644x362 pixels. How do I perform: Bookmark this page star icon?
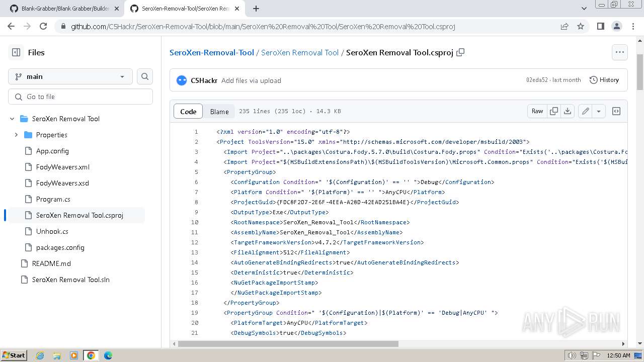pyautogui.click(x=581, y=26)
